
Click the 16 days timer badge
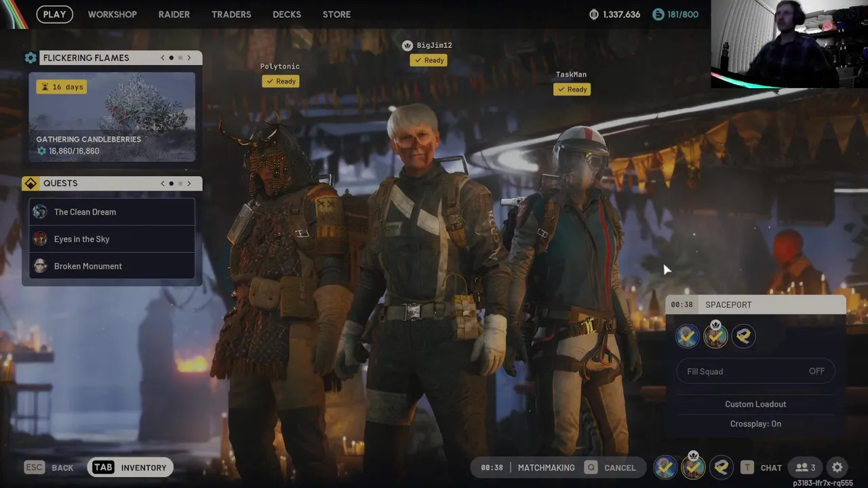point(62,87)
